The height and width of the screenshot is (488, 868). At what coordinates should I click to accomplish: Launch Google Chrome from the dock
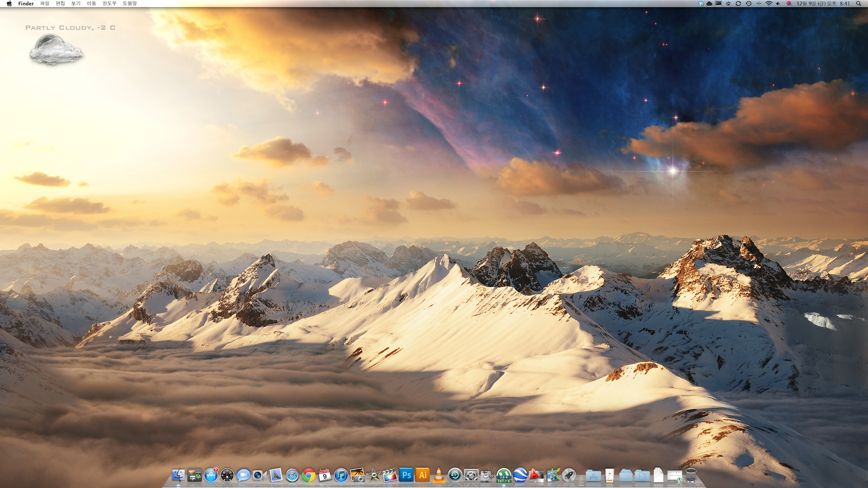click(x=308, y=476)
